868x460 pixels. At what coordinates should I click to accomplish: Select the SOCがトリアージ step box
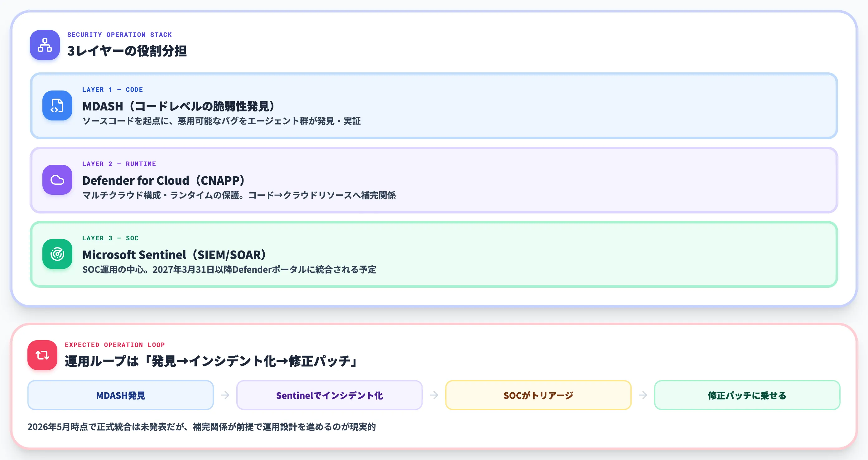click(538, 395)
